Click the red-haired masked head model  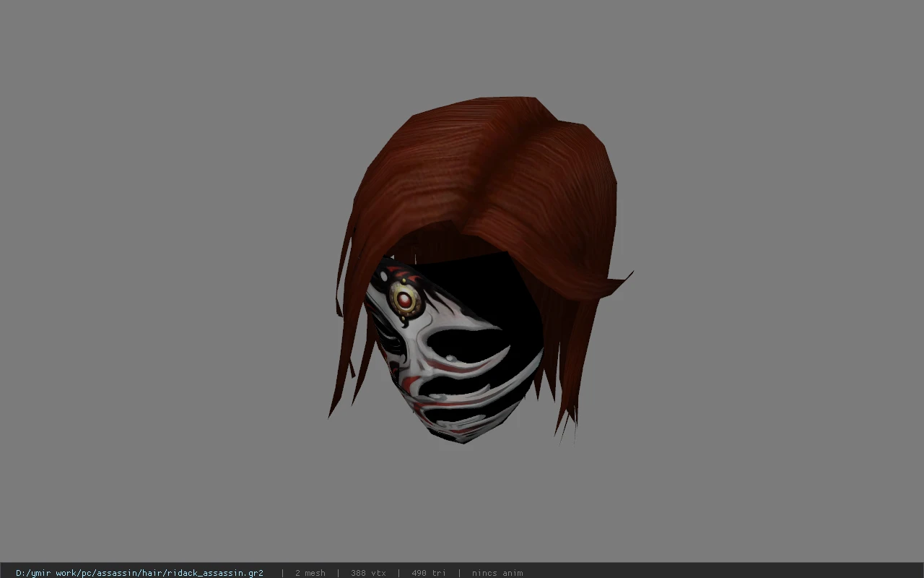tap(480, 271)
